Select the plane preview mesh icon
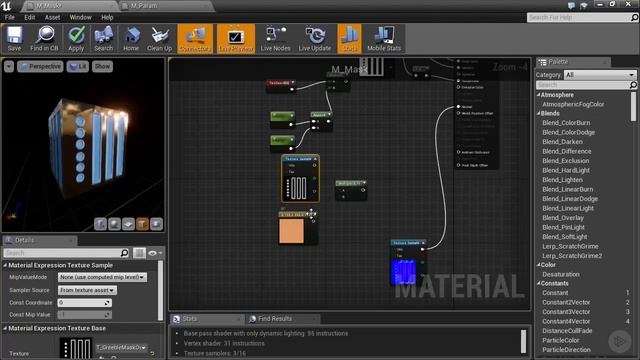Screen dimensions: 640x360 [128, 224]
